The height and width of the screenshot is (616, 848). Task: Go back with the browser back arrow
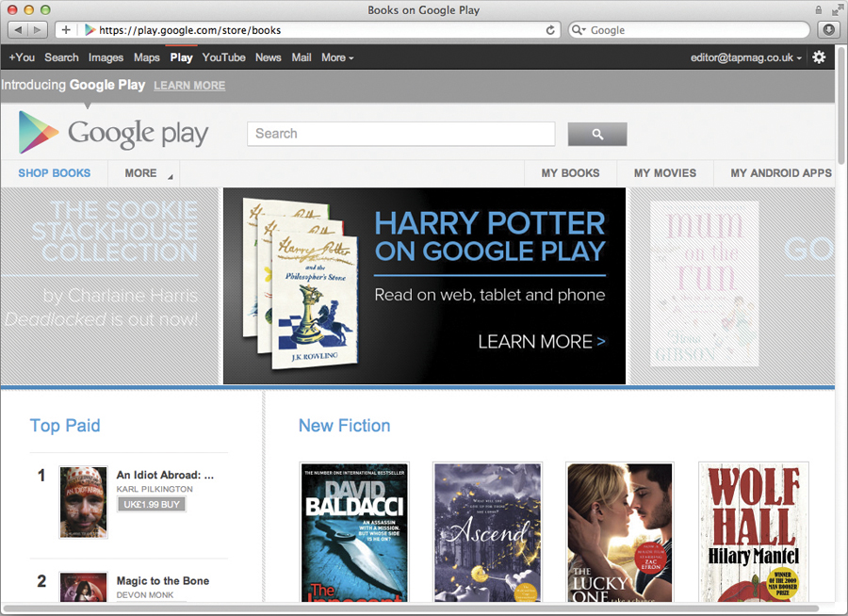[19, 30]
